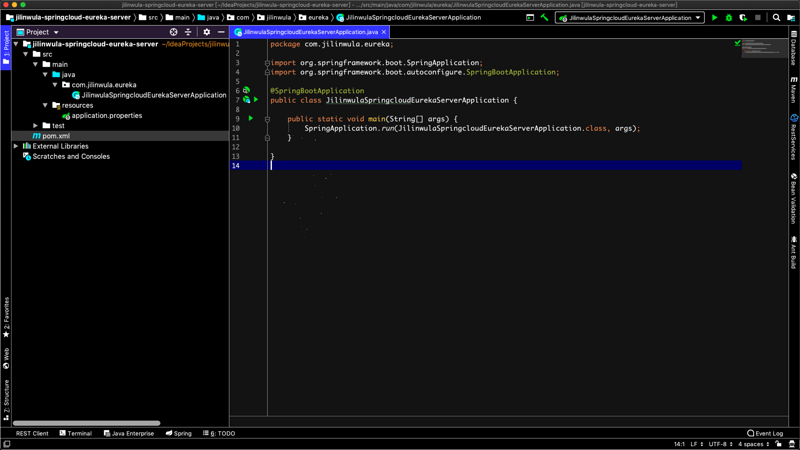800x450 pixels.
Task: Click the locate/scroll-from-source target icon
Action: pyautogui.click(x=174, y=32)
